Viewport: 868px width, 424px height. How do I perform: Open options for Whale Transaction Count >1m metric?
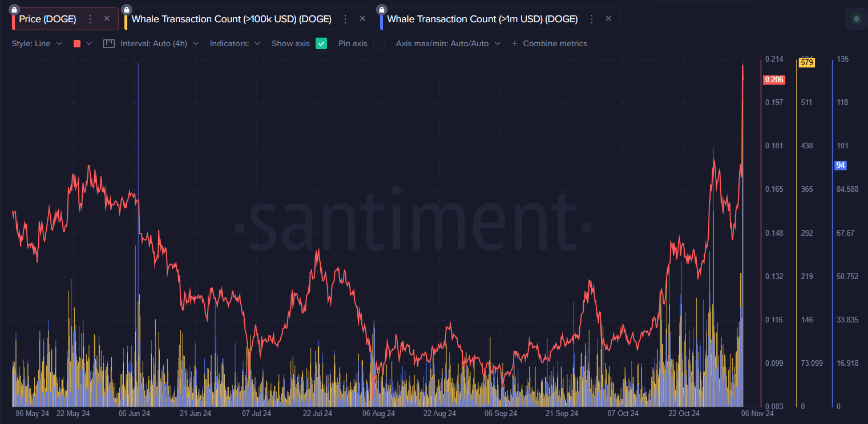pyautogui.click(x=591, y=19)
